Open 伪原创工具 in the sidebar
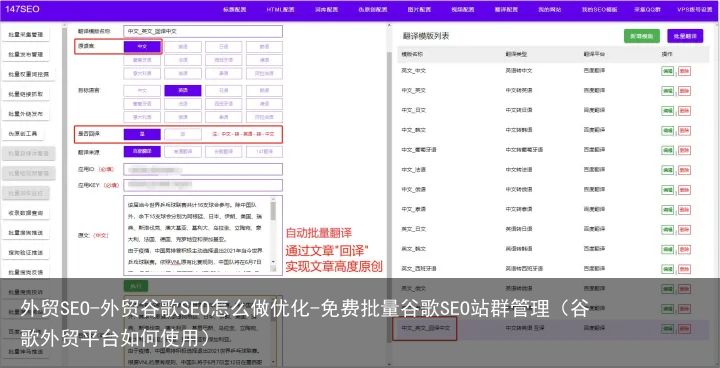The width and height of the screenshot is (720, 368). (23, 134)
